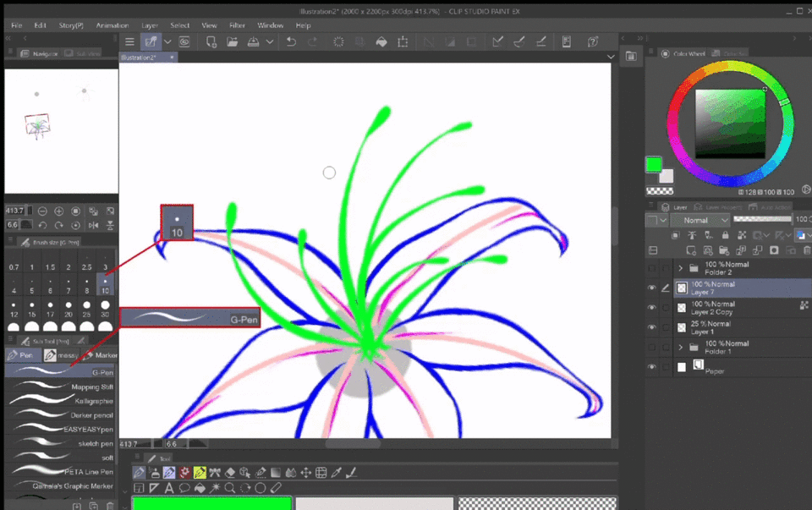
Task: Expand the Folder 2 layer group
Action: pos(680,268)
